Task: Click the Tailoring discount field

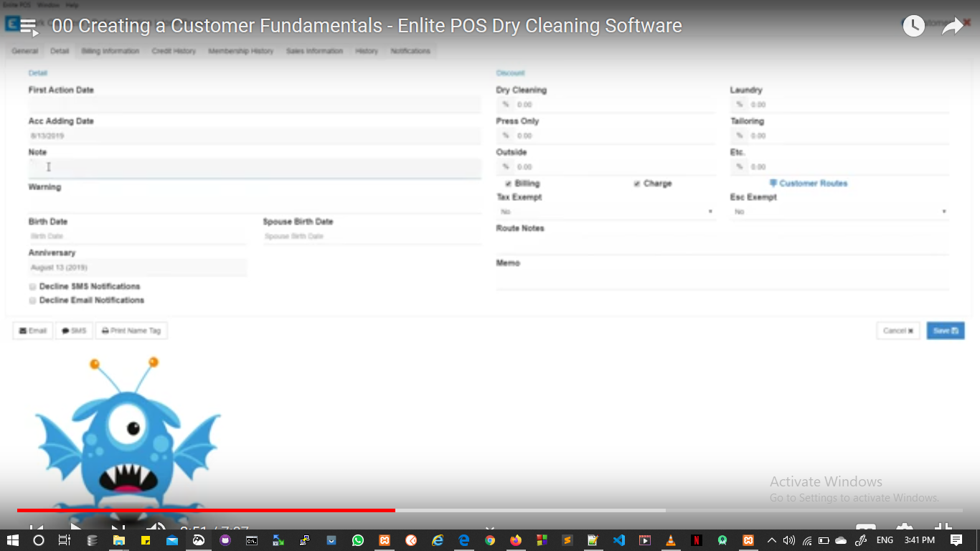Action: click(x=849, y=136)
